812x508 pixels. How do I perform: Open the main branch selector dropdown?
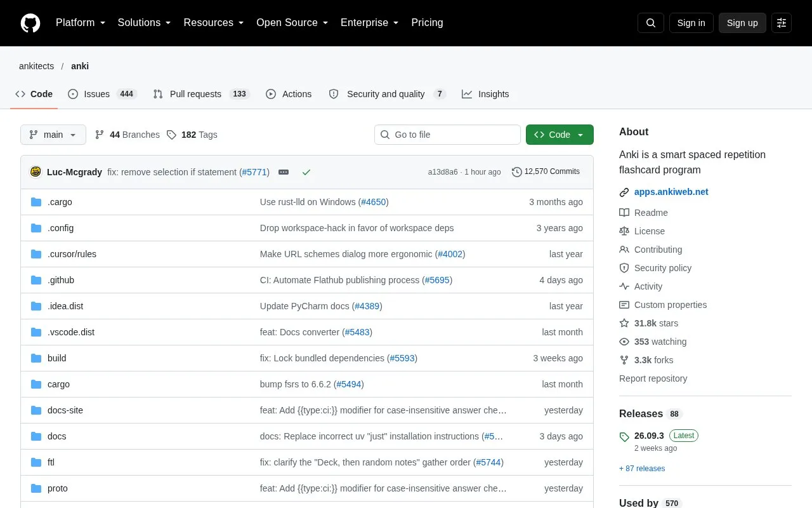click(x=53, y=135)
